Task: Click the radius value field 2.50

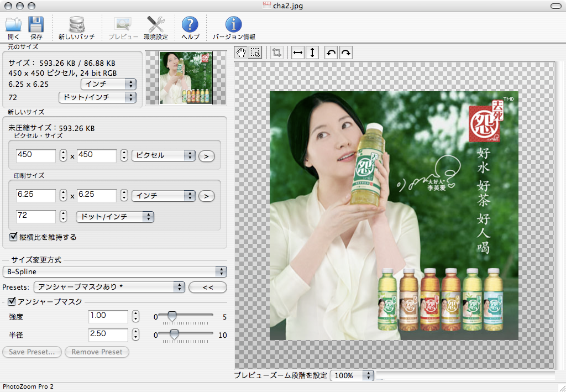Action: 108,334
